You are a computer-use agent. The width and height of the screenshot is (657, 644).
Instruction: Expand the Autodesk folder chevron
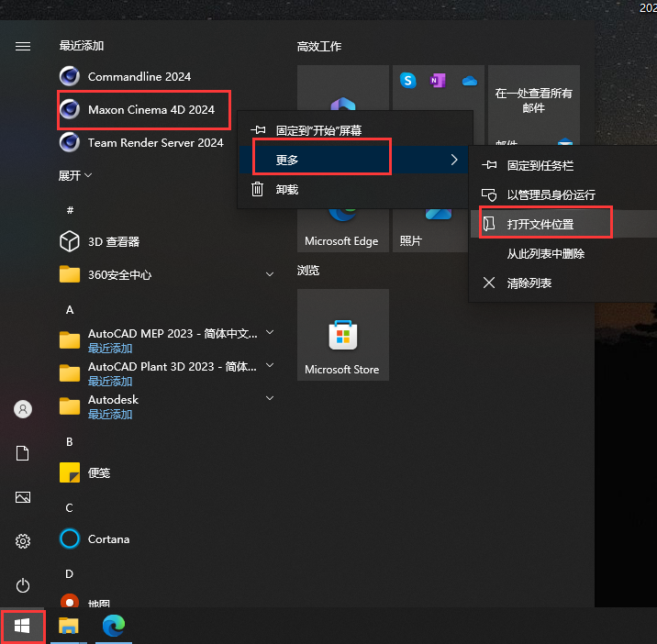pos(270,398)
